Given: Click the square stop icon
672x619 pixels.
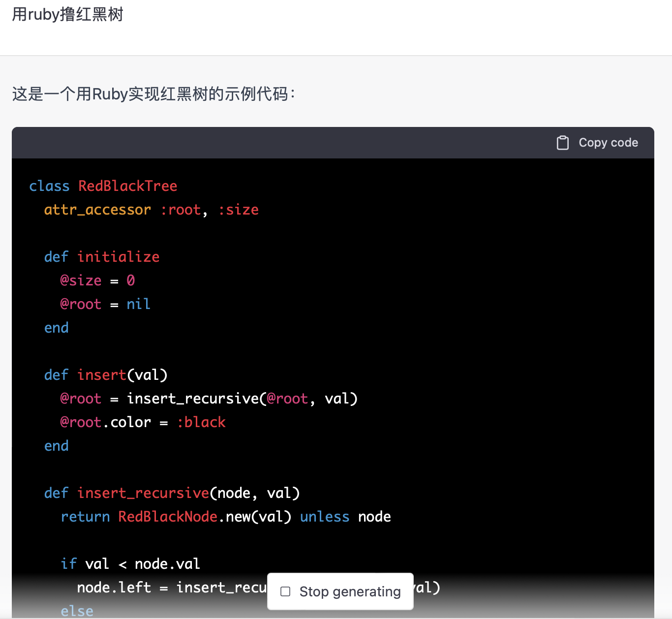Looking at the screenshot, I should click(x=285, y=591).
